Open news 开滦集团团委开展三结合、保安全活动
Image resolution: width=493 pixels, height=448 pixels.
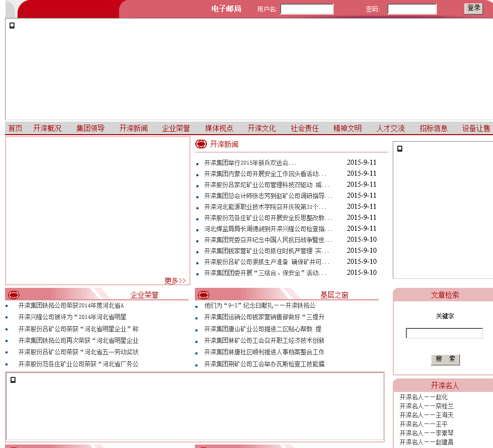tap(266, 273)
